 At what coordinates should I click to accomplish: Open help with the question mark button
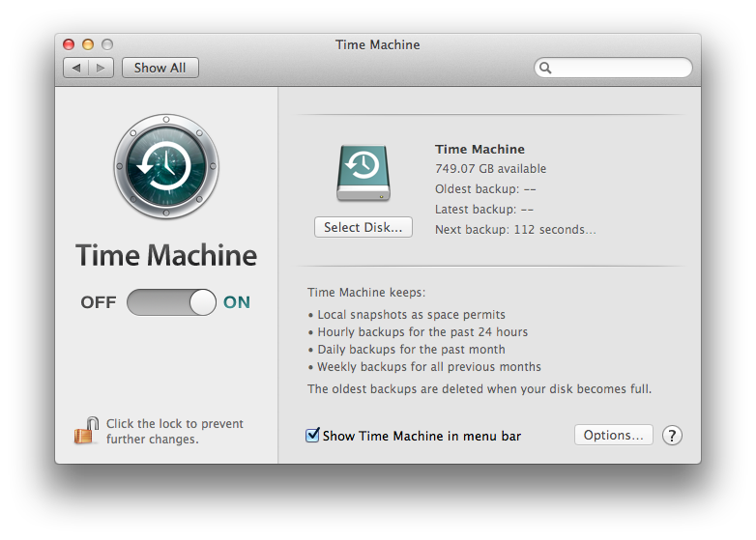[x=672, y=436]
